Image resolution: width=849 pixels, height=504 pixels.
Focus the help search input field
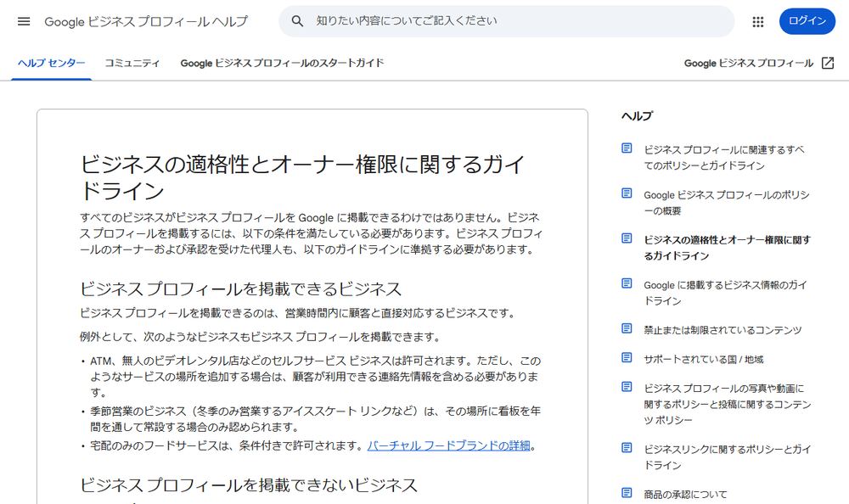[506, 21]
